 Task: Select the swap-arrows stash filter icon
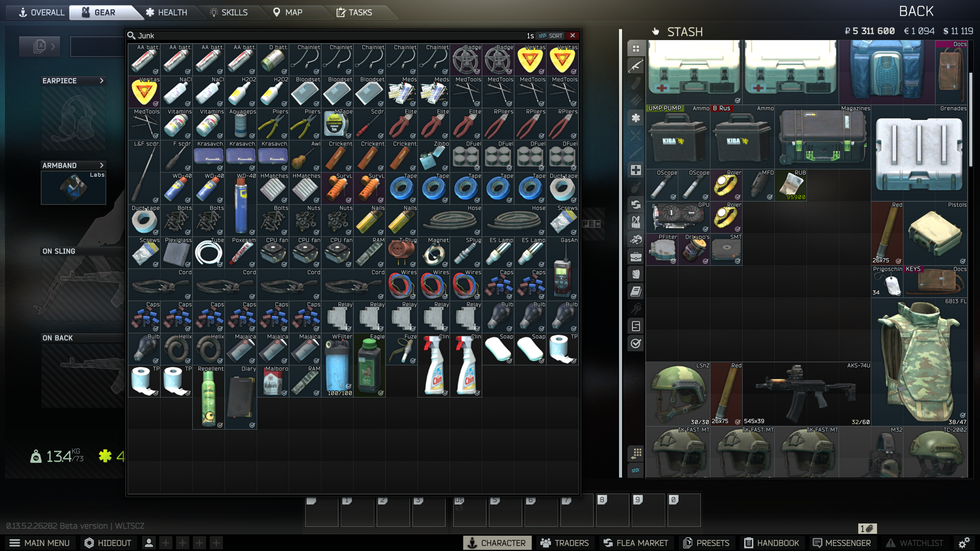pos(636,205)
